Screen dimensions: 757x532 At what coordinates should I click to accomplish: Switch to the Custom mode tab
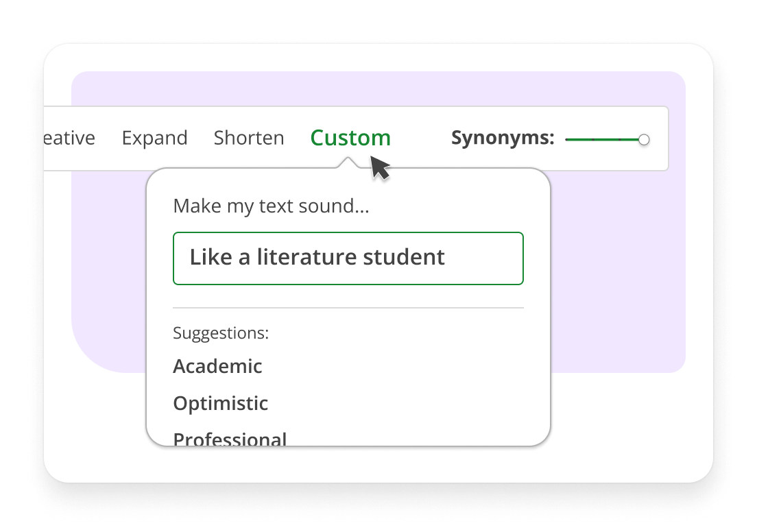(350, 138)
